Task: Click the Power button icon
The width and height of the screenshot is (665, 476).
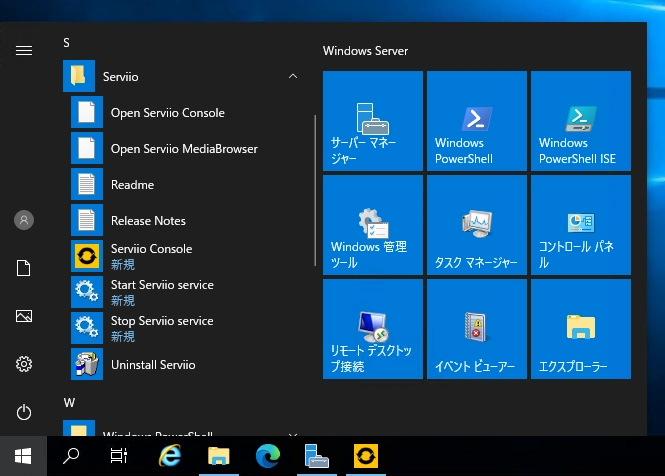Action: (24, 412)
